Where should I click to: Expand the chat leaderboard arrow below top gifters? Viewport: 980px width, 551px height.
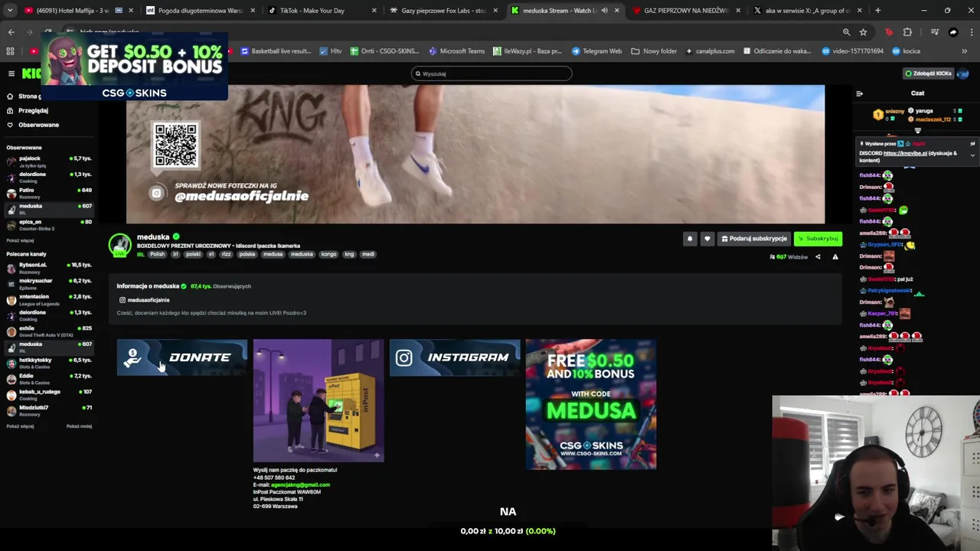click(917, 131)
